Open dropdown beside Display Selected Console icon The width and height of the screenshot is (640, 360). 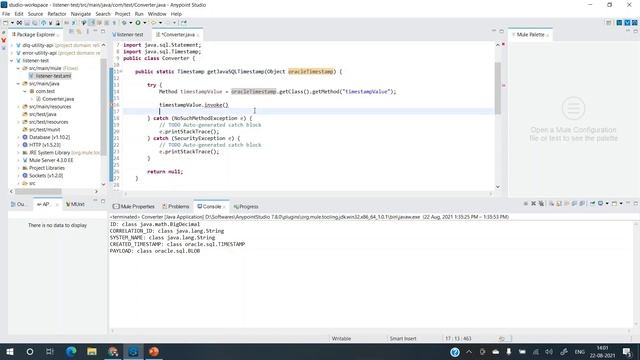[607, 203]
